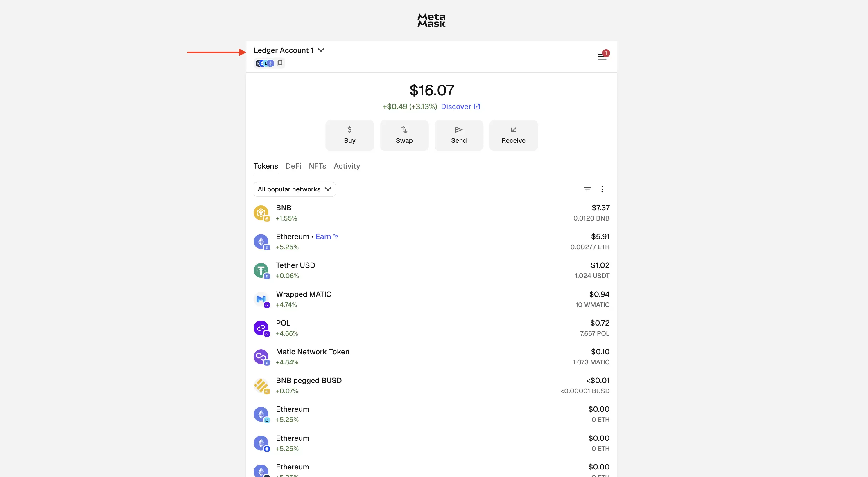The width and height of the screenshot is (868, 477).
Task: Open the hamburger menu with notification badge
Action: click(602, 56)
